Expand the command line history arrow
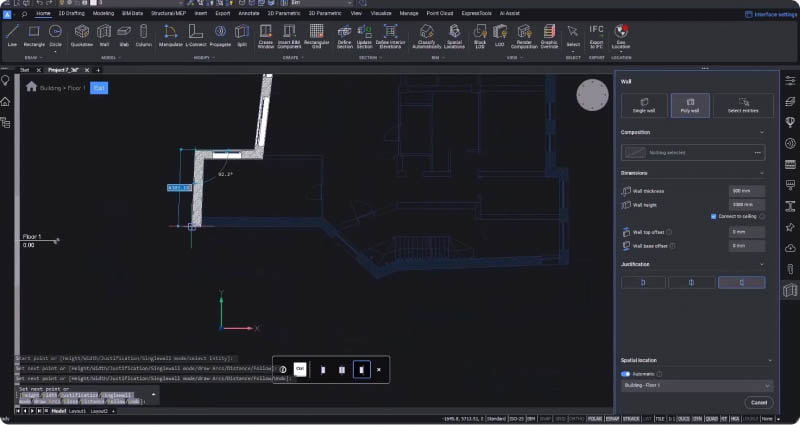This screenshot has height=425, width=800. click(154, 394)
